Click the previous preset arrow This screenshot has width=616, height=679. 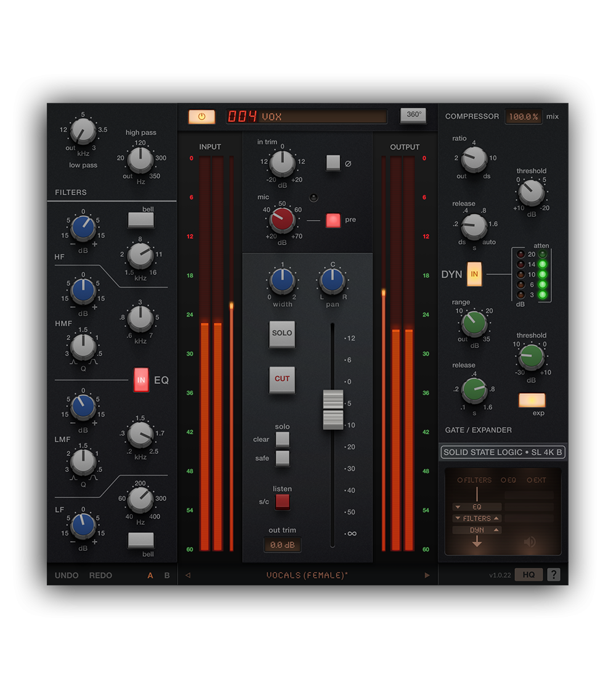[187, 574]
